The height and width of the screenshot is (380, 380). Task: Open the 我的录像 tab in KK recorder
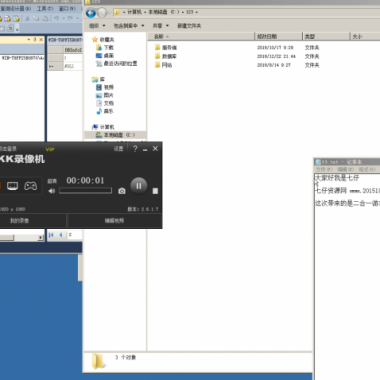19,220
